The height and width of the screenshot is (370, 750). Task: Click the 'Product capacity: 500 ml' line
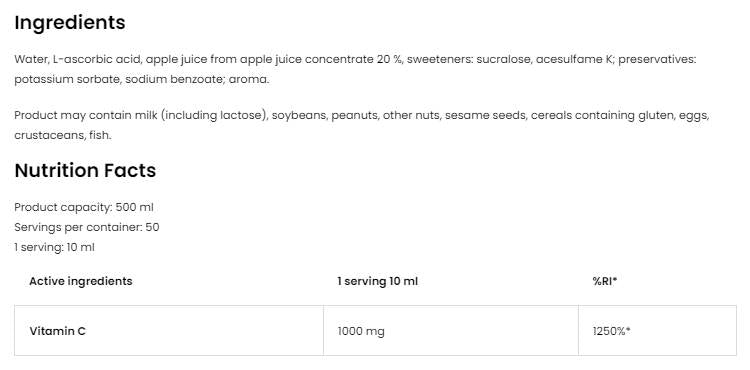pyautogui.click(x=84, y=207)
